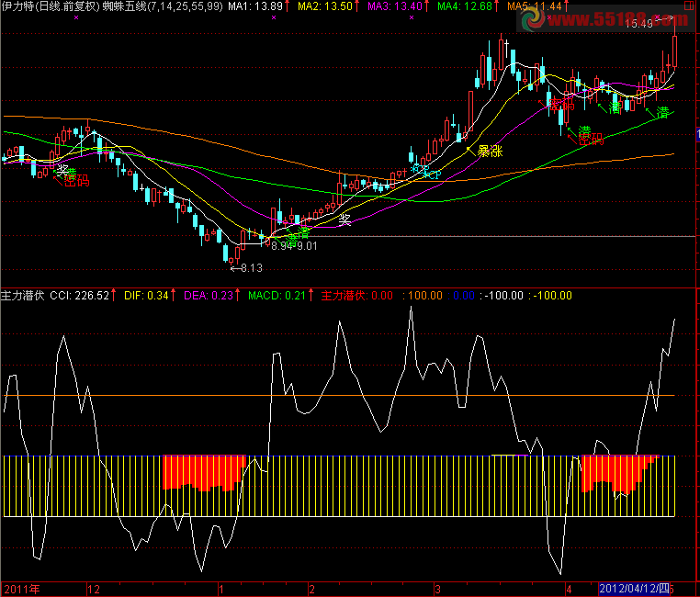Viewport: 700px width, 597px height.
Task: Click the yellow 暴涨 signal marker
Action: [488, 151]
